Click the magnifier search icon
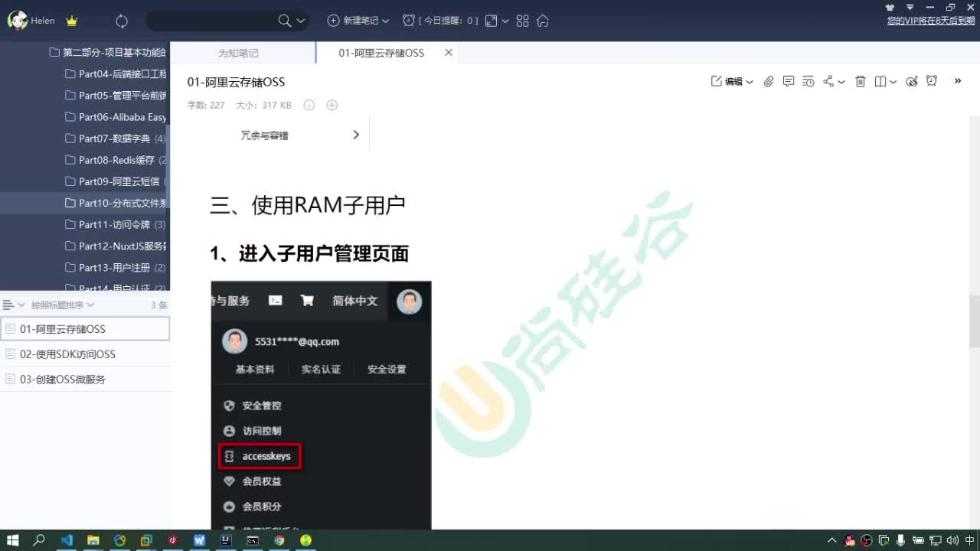The image size is (980, 551). (284, 21)
